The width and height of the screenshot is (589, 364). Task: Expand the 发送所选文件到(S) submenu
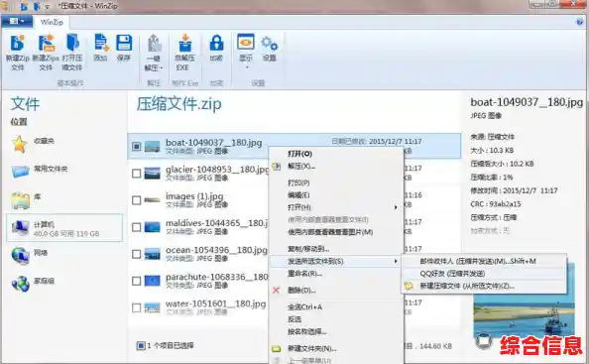(x=336, y=261)
